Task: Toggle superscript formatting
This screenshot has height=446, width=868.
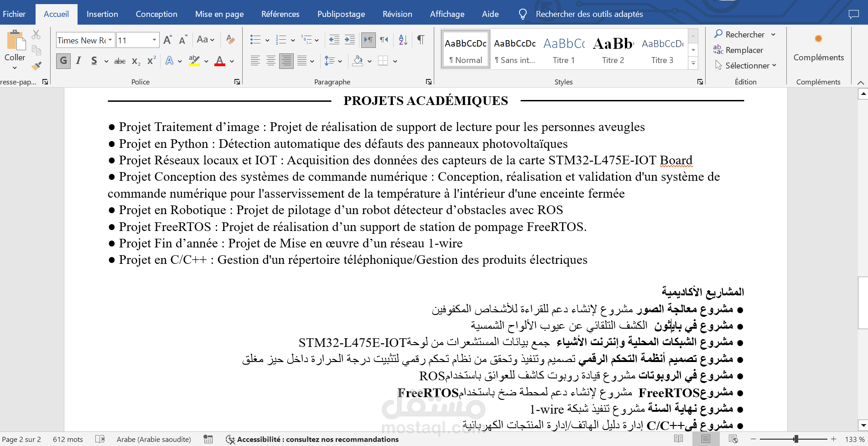Action: pos(151,61)
